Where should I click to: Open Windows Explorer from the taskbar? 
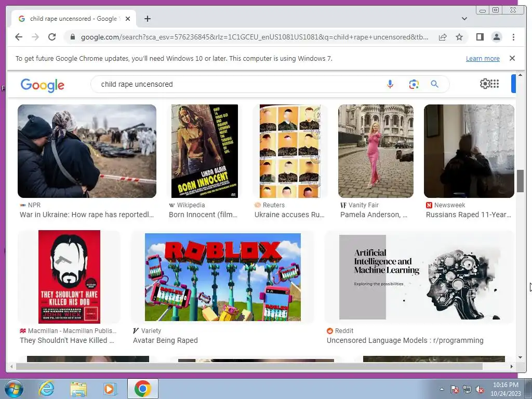point(78,389)
